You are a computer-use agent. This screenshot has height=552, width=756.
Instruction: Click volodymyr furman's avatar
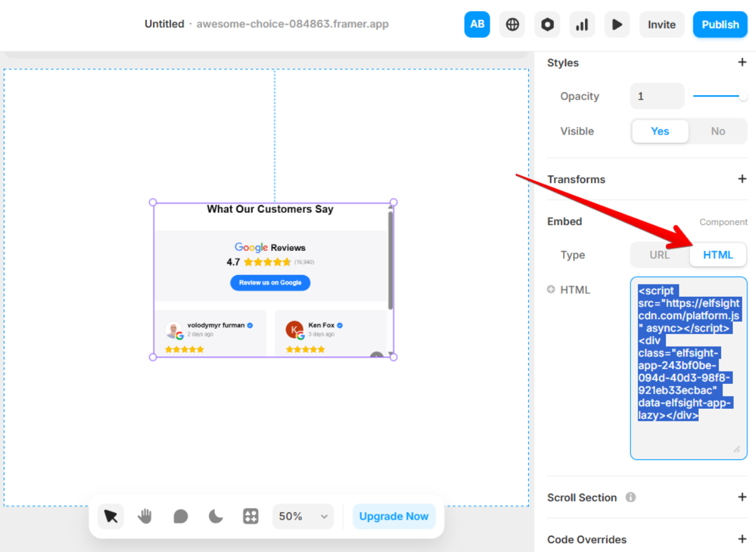174,330
